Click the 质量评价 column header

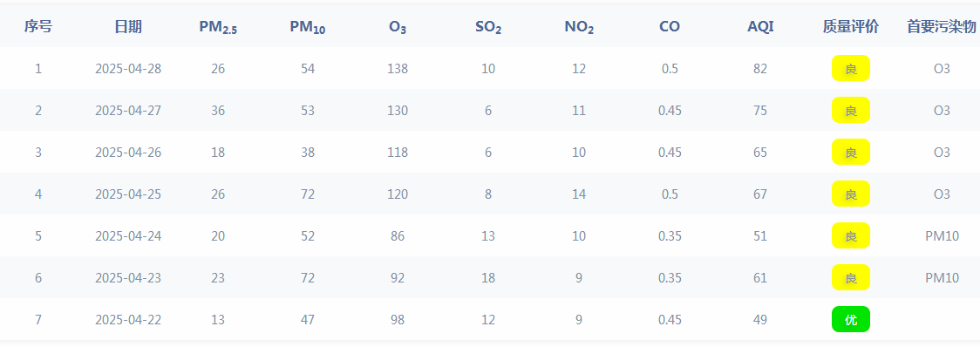851,26
